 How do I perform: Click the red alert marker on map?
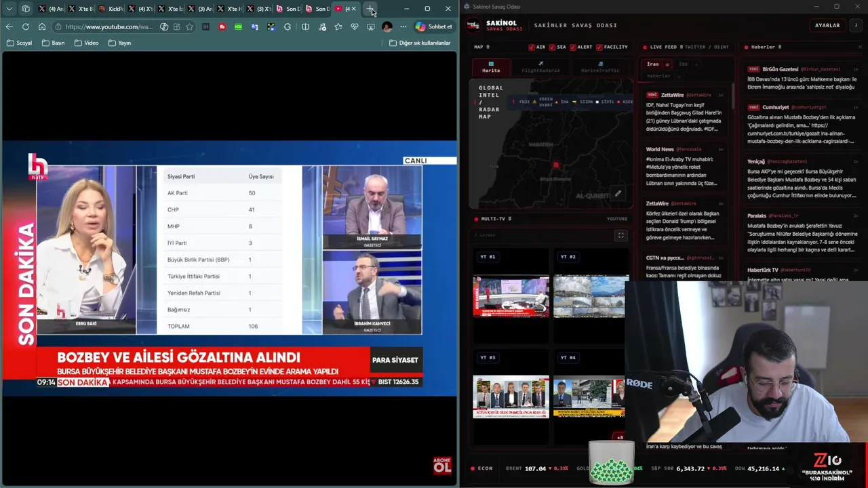pyautogui.click(x=555, y=165)
